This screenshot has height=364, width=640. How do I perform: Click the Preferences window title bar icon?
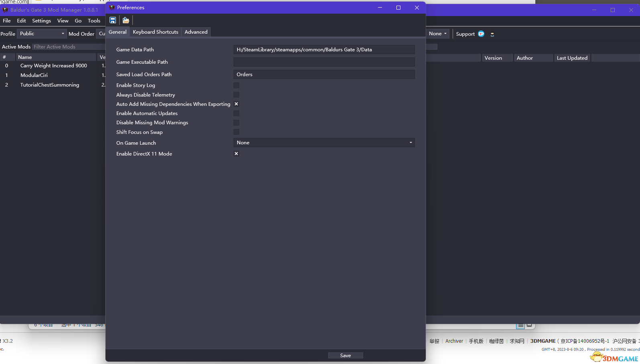(112, 8)
